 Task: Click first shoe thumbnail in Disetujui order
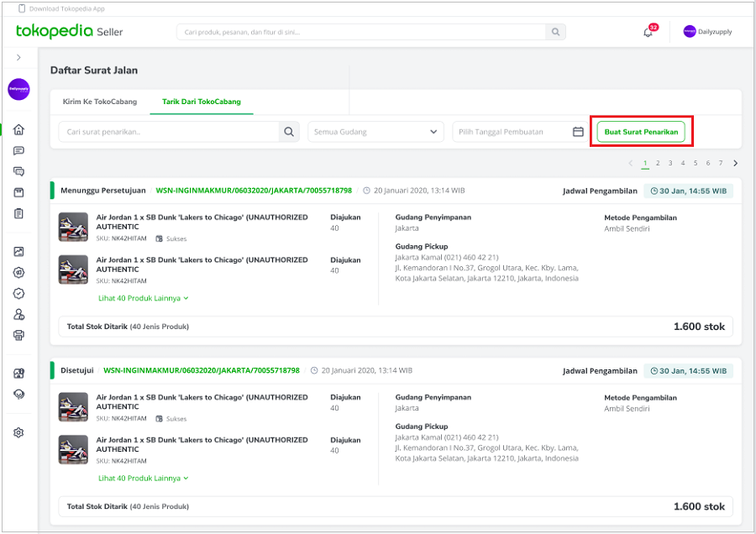click(73, 406)
